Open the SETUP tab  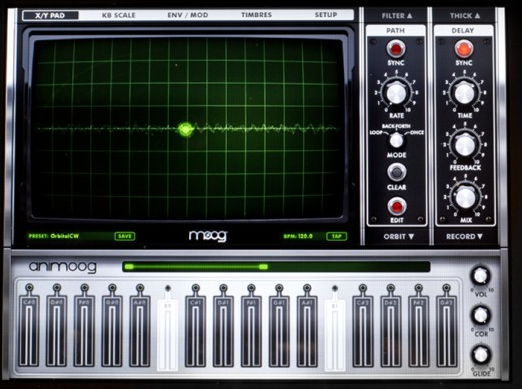click(x=326, y=15)
